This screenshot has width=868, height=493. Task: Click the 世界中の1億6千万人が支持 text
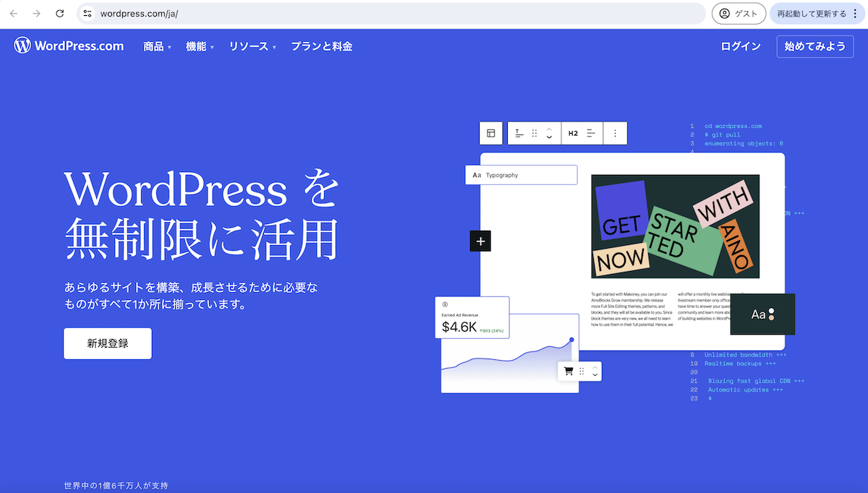(116, 486)
